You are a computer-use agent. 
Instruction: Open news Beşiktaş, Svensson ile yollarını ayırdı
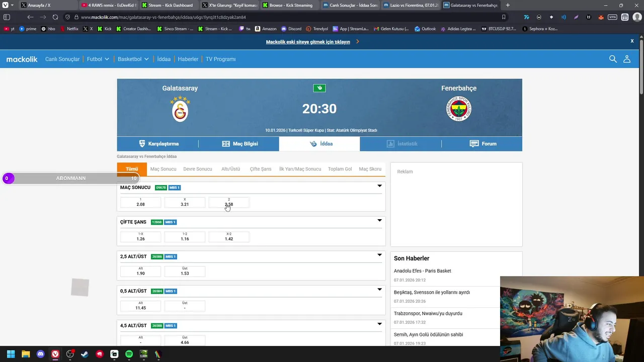pos(432,292)
